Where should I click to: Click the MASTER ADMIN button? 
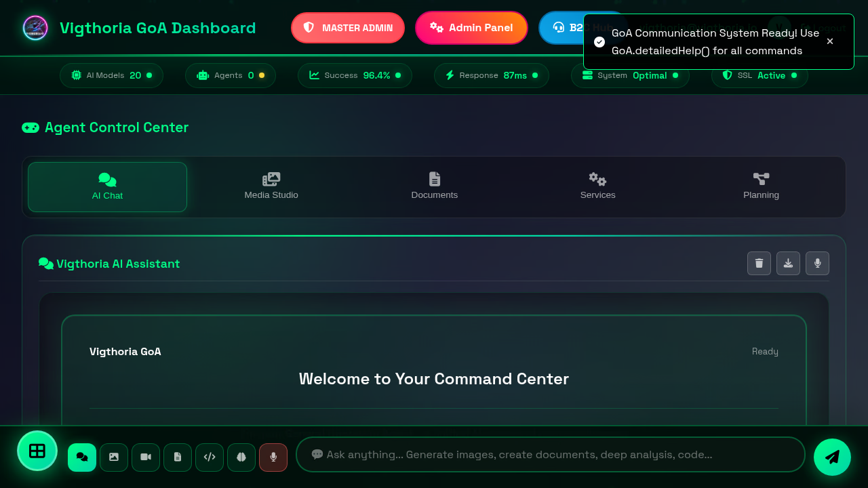[x=348, y=28]
